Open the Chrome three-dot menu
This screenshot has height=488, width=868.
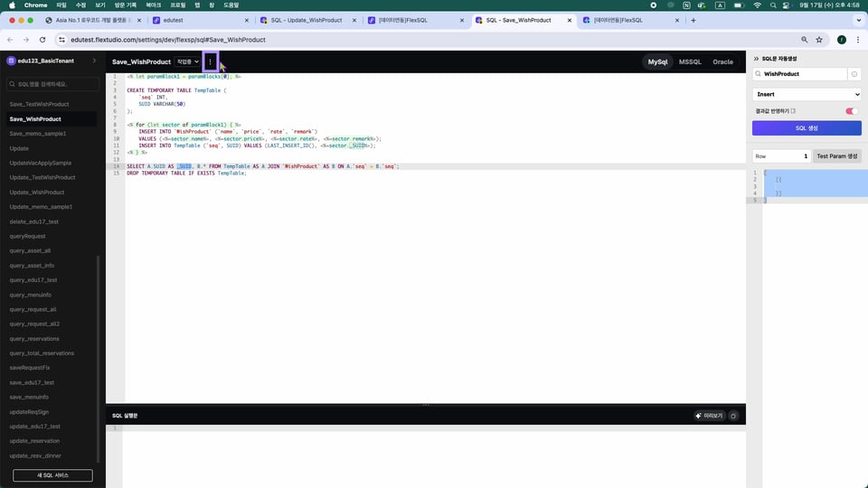[857, 40]
